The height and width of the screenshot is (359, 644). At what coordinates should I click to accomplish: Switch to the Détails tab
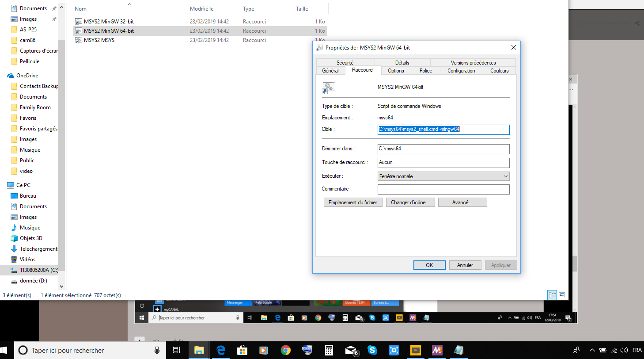coord(402,63)
